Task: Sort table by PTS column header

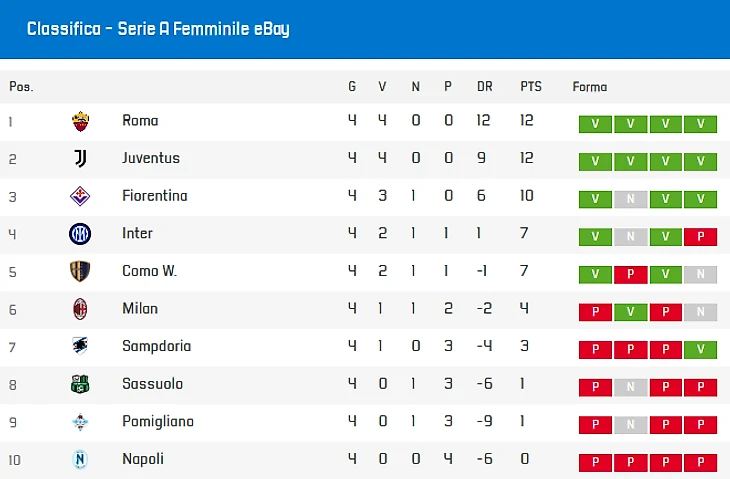Action: click(x=531, y=87)
